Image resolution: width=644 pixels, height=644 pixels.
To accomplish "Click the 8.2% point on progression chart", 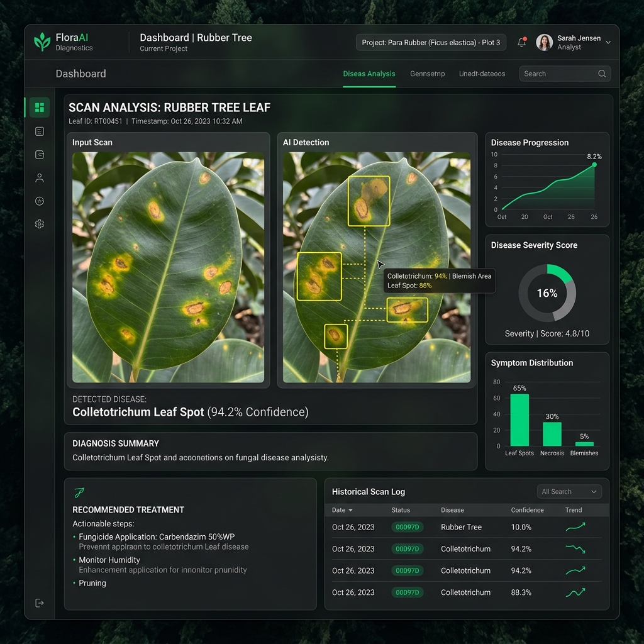I will pyautogui.click(x=594, y=165).
